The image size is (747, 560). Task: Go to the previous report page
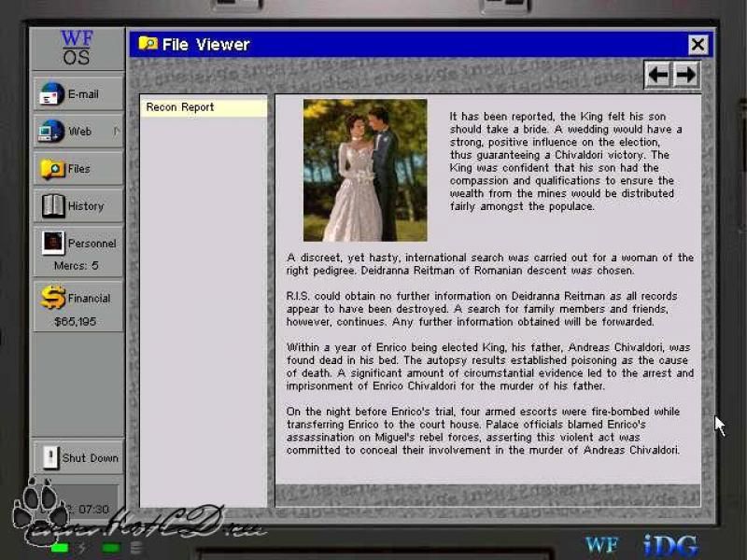(658, 76)
